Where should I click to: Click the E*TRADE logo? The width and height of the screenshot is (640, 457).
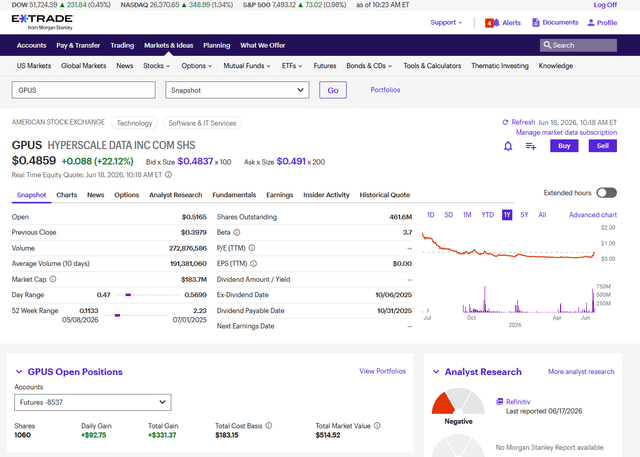pos(42,22)
